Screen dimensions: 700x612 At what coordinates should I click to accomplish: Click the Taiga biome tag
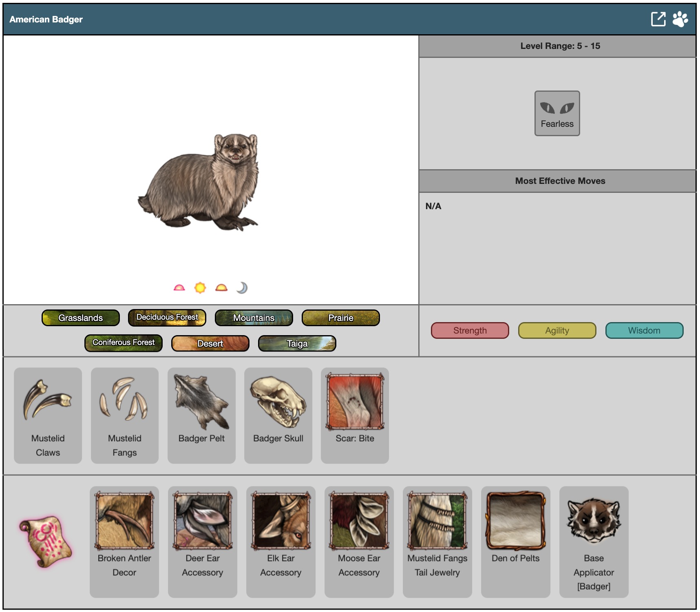[x=297, y=343]
